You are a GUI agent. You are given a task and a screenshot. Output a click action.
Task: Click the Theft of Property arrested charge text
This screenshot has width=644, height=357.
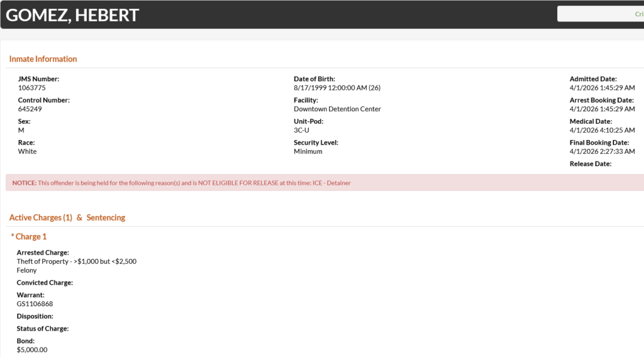(76, 261)
